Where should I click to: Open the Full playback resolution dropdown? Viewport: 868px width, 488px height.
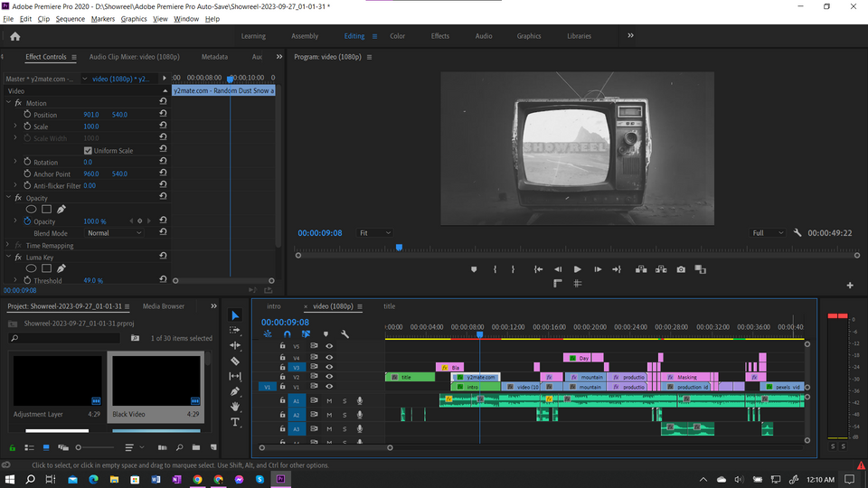pyautogui.click(x=768, y=233)
